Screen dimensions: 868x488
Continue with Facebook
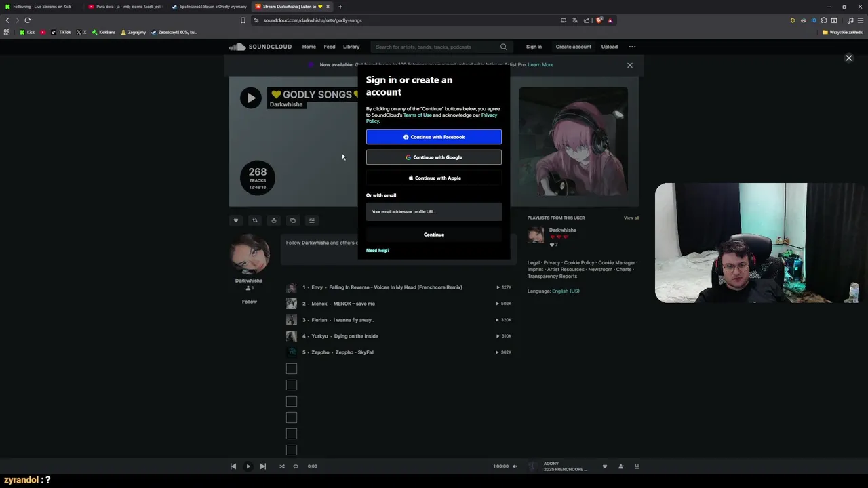[434, 137]
